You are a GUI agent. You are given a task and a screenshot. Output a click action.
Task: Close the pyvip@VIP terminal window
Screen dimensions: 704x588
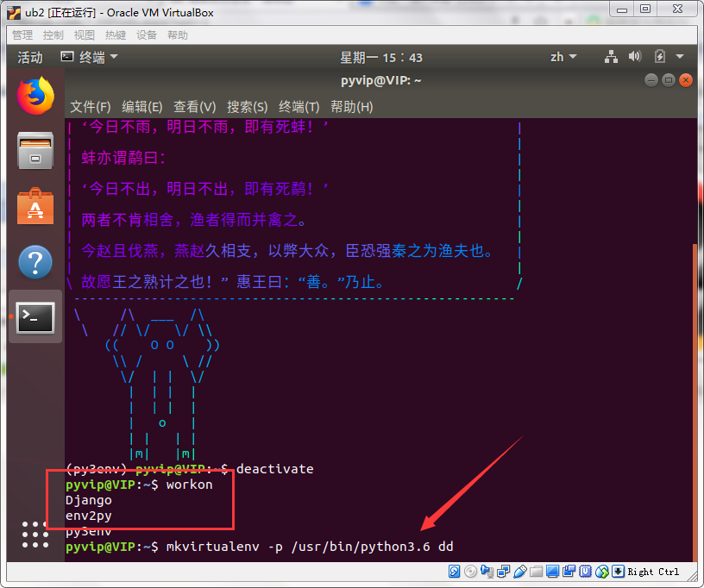(686, 80)
